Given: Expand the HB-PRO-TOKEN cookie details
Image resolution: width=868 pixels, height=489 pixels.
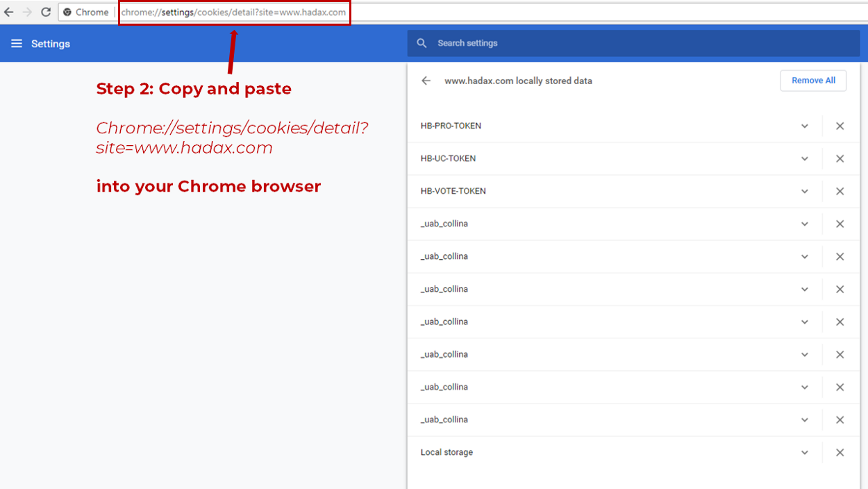Looking at the screenshot, I should click(x=805, y=126).
